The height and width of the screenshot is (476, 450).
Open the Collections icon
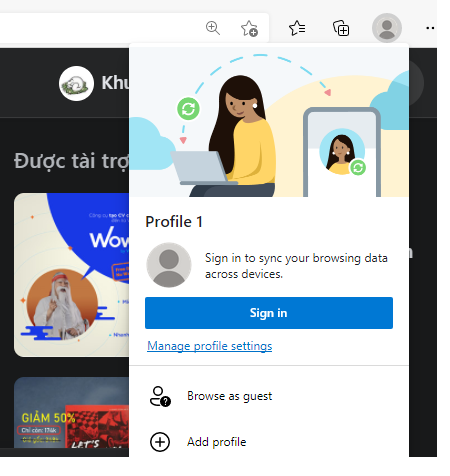coord(341,28)
